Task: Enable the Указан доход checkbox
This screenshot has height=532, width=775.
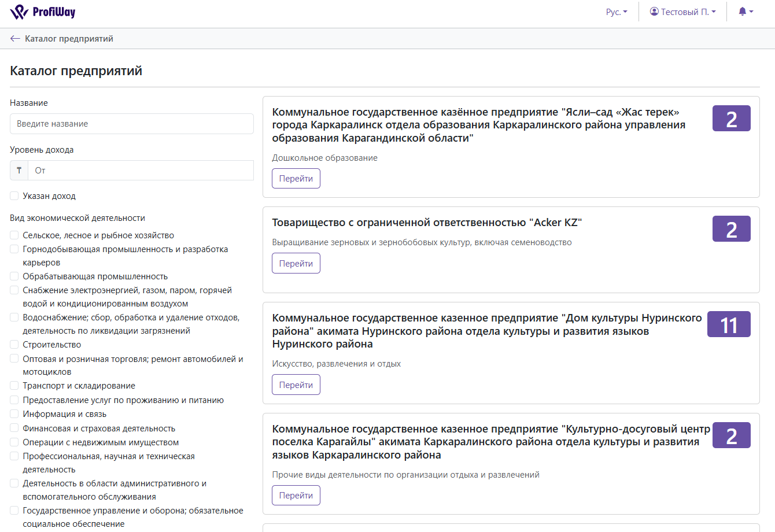Action: pyautogui.click(x=14, y=196)
